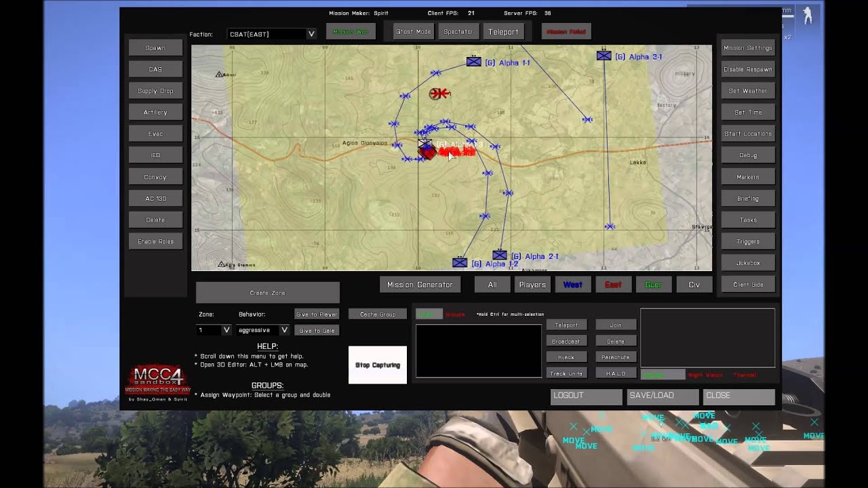Open the CAS menu

[x=155, y=69]
